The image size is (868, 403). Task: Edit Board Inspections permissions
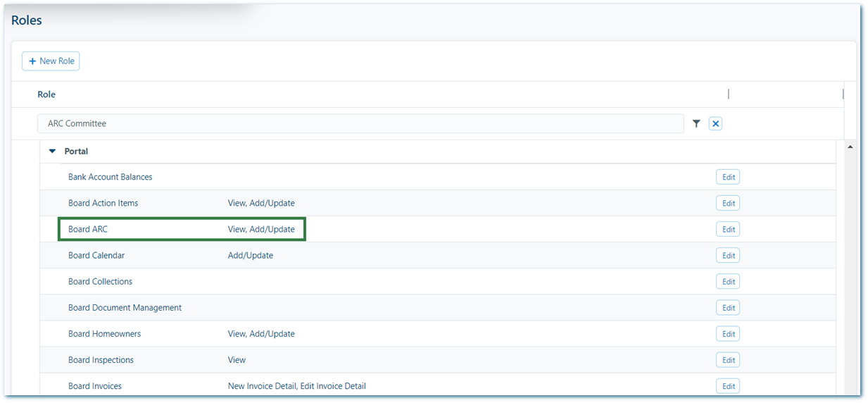[x=729, y=360]
